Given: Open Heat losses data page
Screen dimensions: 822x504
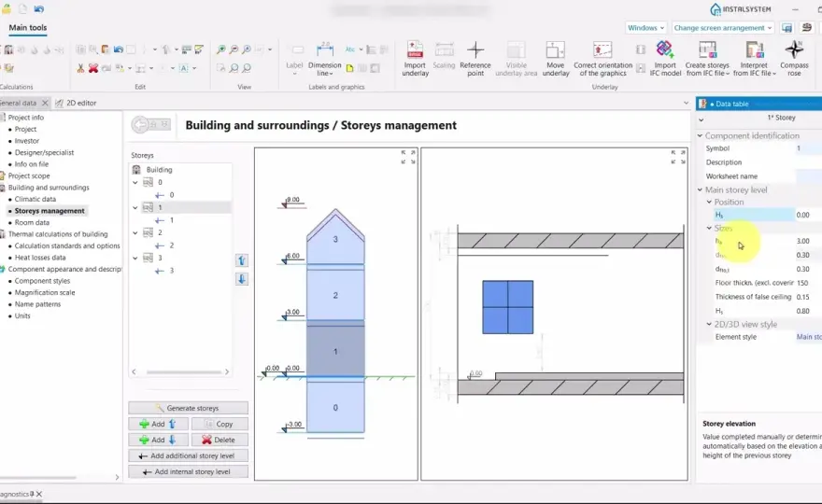Looking at the screenshot, I should pyautogui.click(x=40, y=258).
